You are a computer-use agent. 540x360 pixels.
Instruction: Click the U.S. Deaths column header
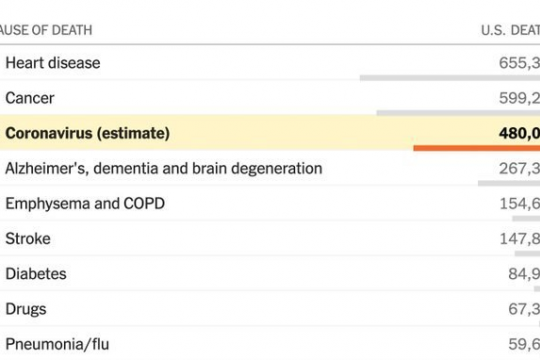510,30
